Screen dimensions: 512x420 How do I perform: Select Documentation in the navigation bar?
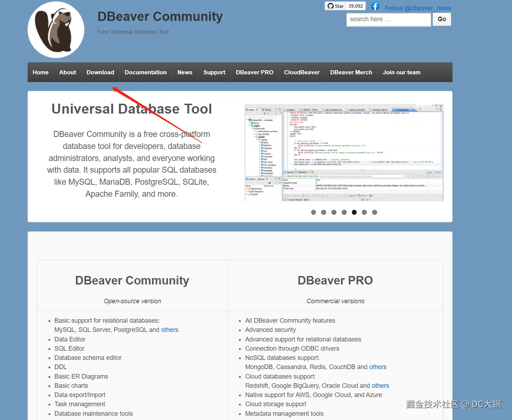146,72
